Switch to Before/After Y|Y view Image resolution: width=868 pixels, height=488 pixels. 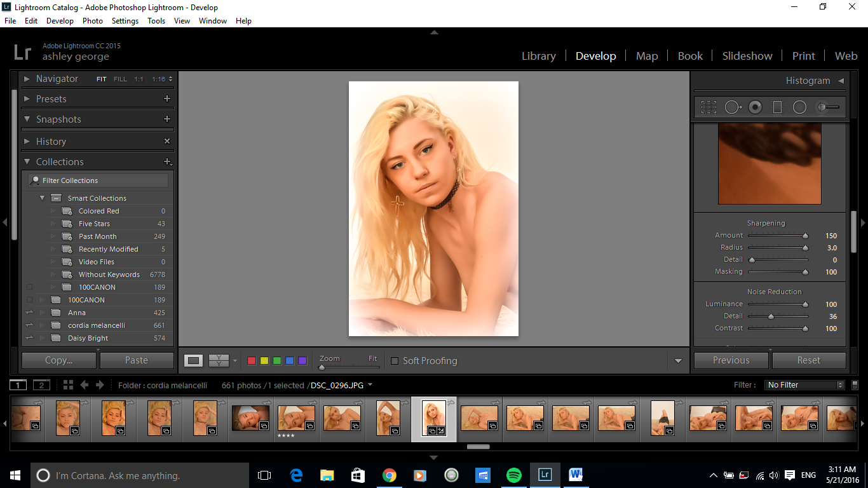click(219, 361)
